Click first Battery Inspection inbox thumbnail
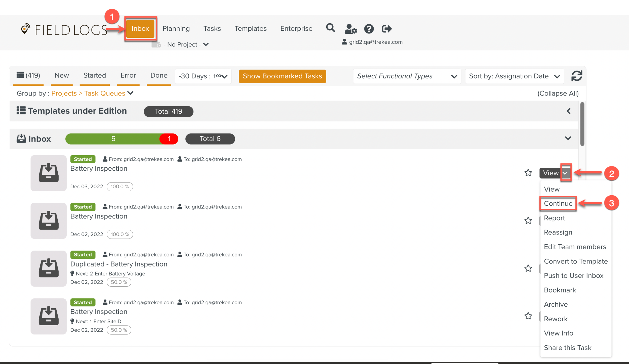Viewport: 629px width, 364px height. tap(49, 173)
